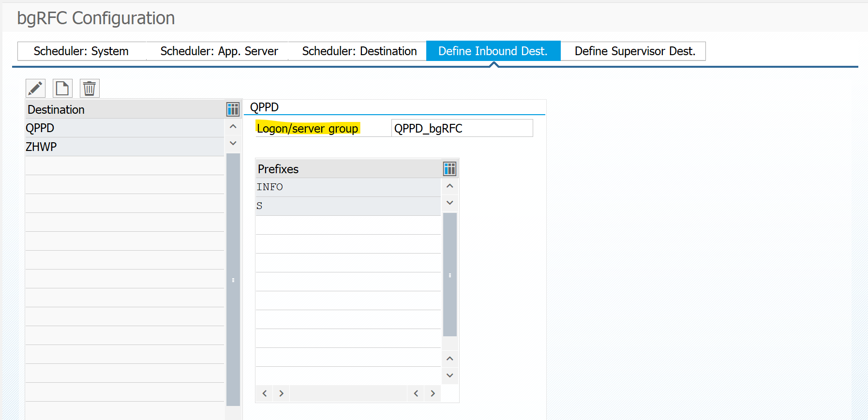Open Destination table column settings icon
The image size is (868, 420).
[233, 109]
